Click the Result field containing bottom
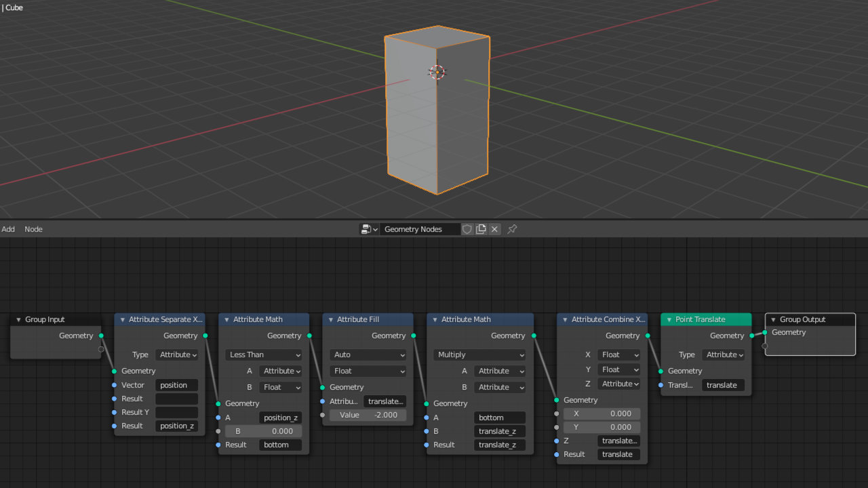 (281, 445)
